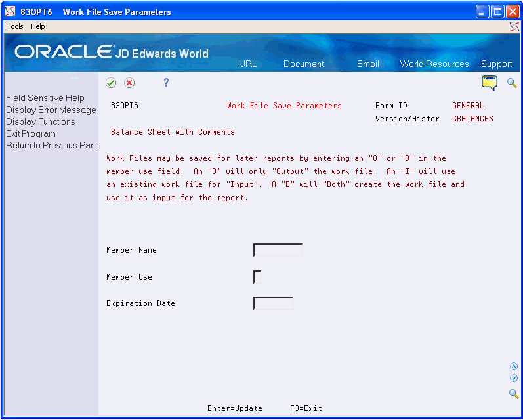The image size is (523, 420).
Task: Maximize the Work File Save Parameters window
Action: click(x=497, y=12)
